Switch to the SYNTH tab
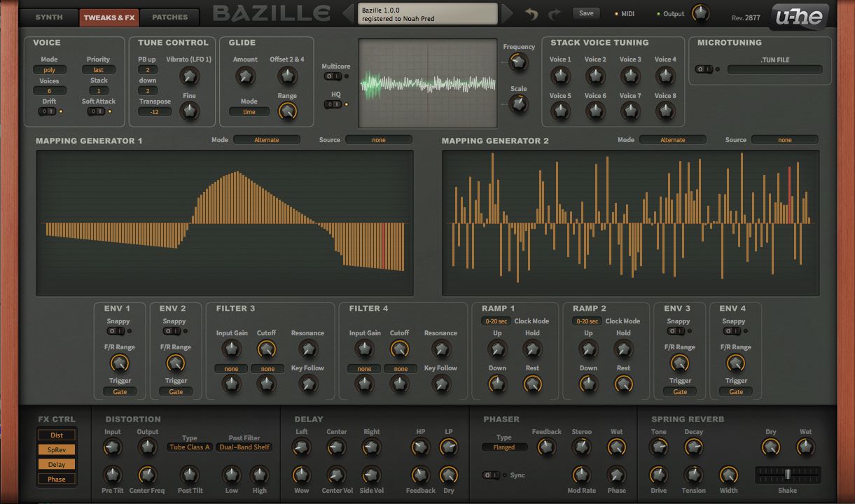Screen dimensions: 855x504 pos(49,17)
